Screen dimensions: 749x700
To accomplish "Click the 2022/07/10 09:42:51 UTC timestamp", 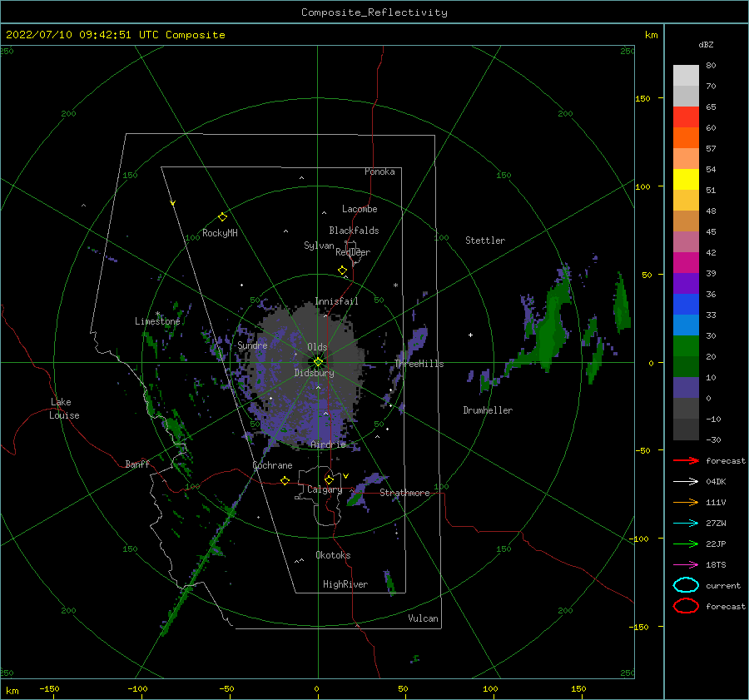I will (x=82, y=34).
